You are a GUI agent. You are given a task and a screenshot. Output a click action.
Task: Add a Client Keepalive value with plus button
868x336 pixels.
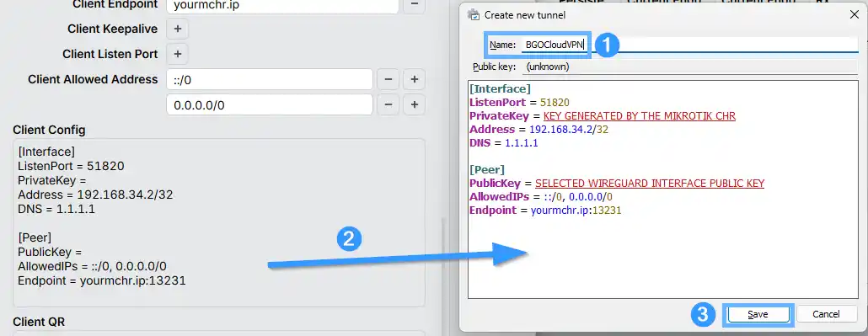(177, 29)
